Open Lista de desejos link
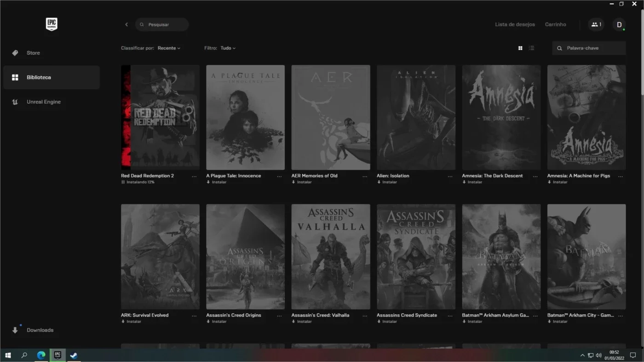The width and height of the screenshot is (644, 362). 515,24
